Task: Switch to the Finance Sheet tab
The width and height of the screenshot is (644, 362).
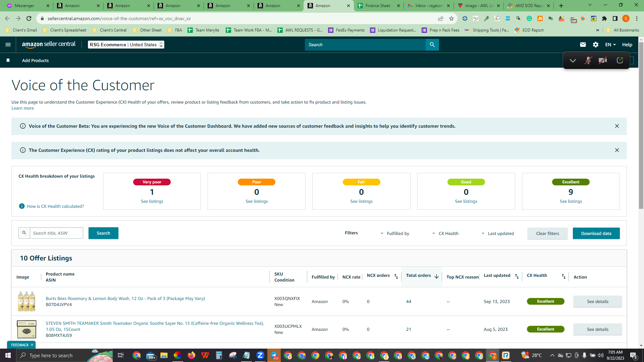Action: pyautogui.click(x=379, y=6)
